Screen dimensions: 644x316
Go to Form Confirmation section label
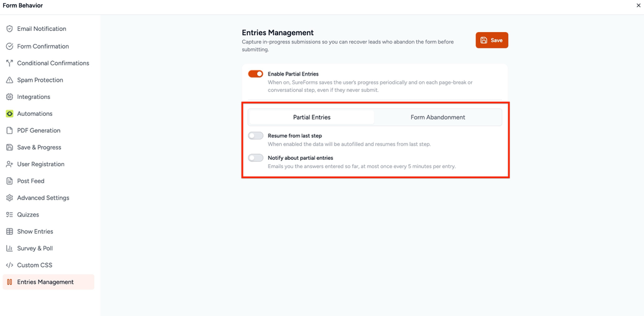[x=43, y=47]
